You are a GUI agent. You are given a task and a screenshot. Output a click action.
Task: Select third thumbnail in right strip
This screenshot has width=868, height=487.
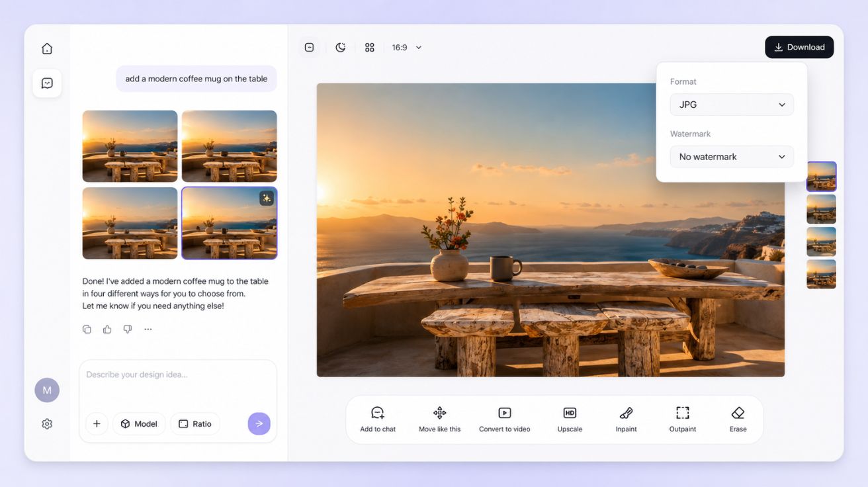click(x=821, y=242)
